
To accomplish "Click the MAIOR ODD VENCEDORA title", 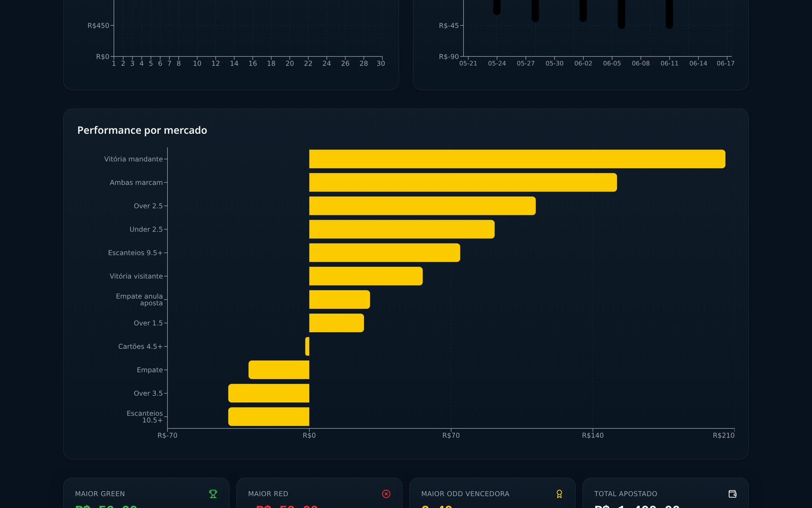I will coord(465,494).
